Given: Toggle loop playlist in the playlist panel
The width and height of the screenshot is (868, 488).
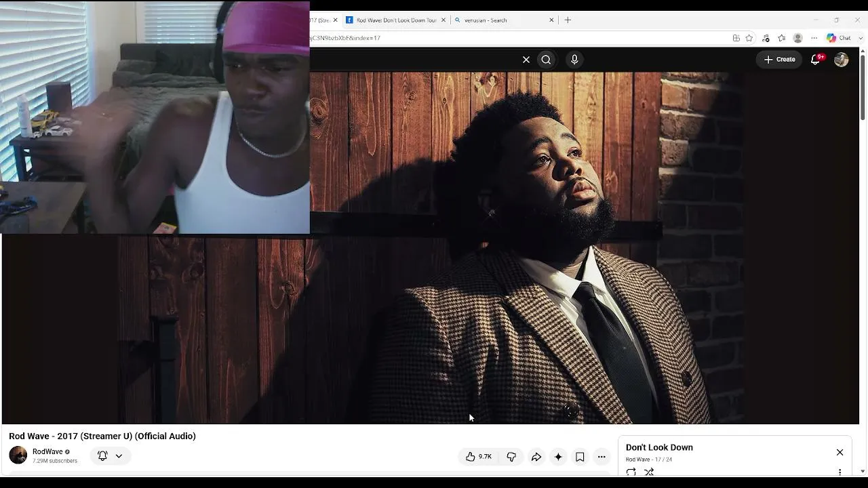Looking at the screenshot, I should [631, 472].
